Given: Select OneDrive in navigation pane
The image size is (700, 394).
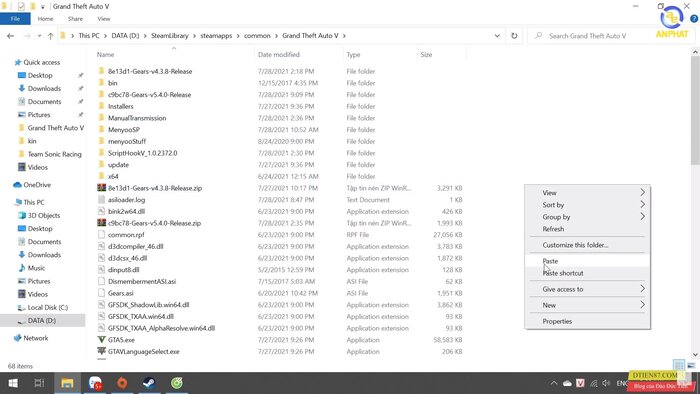Looking at the screenshot, I should tap(37, 185).
